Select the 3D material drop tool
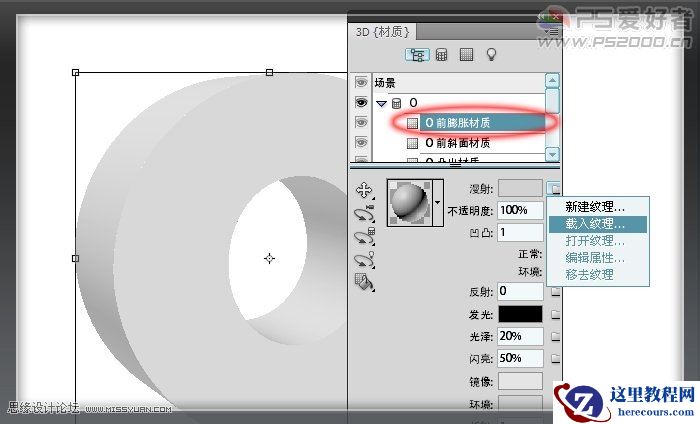The image size is (700, 424). [x=364, y=283]
